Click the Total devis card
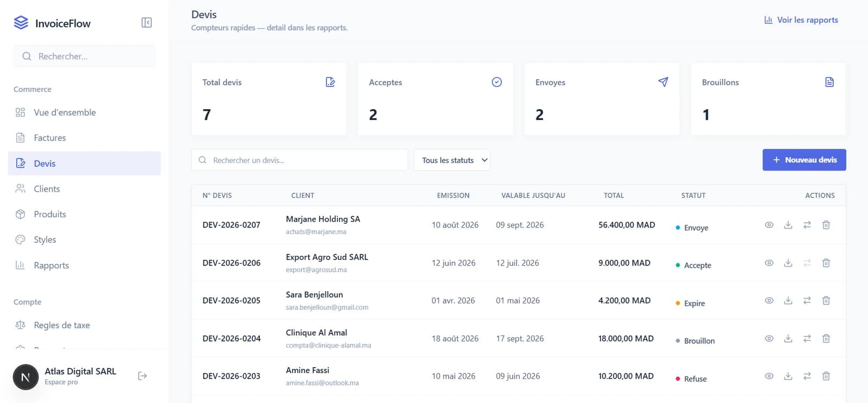The height and width of the screenshot is (403, 868). pos(269,99)
